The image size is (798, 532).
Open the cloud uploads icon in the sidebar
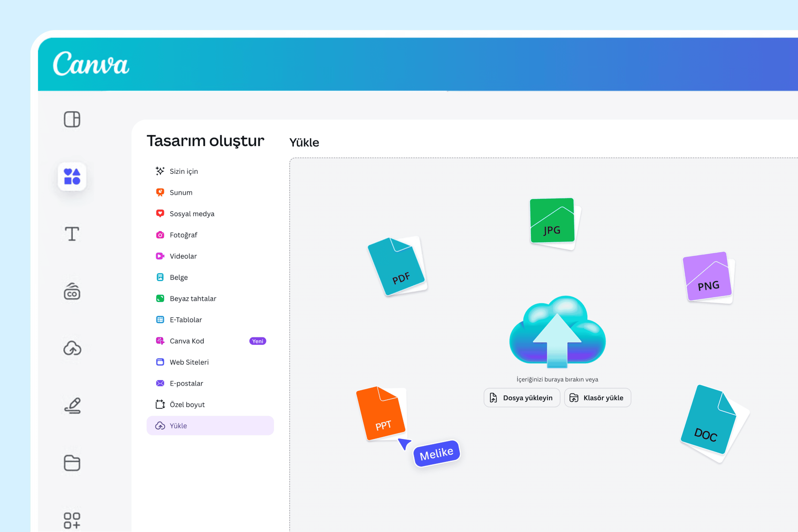[72, 348]
